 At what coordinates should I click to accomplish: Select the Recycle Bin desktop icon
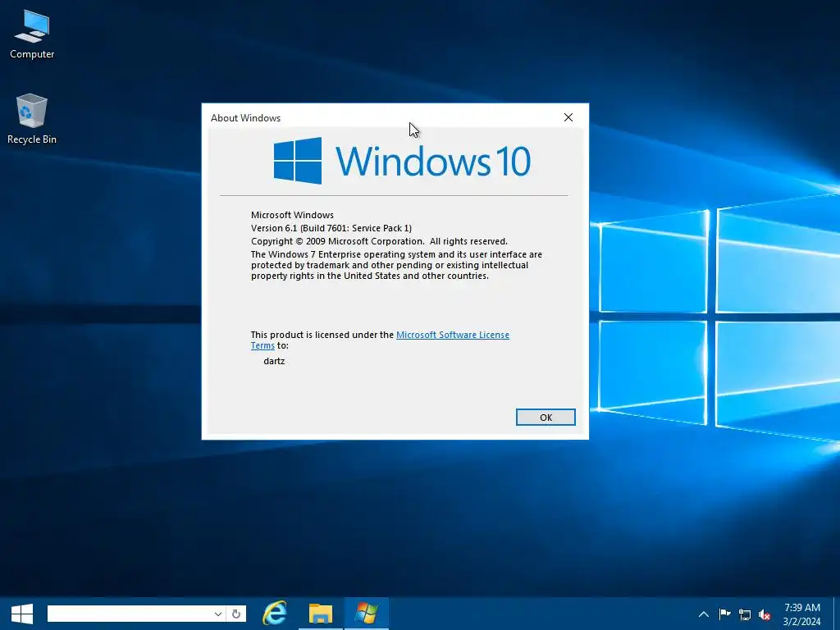(x=32, y=119)
